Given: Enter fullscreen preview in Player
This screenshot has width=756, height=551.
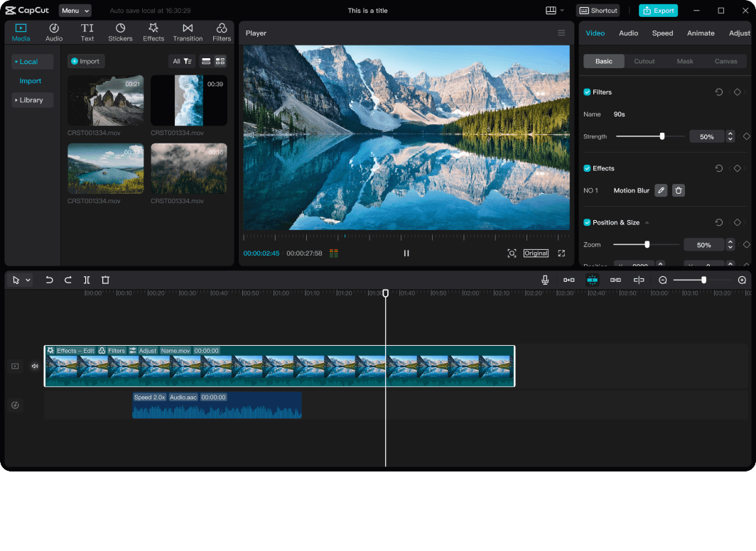Looking at the screenshot, I should click(x=561, y=253).
